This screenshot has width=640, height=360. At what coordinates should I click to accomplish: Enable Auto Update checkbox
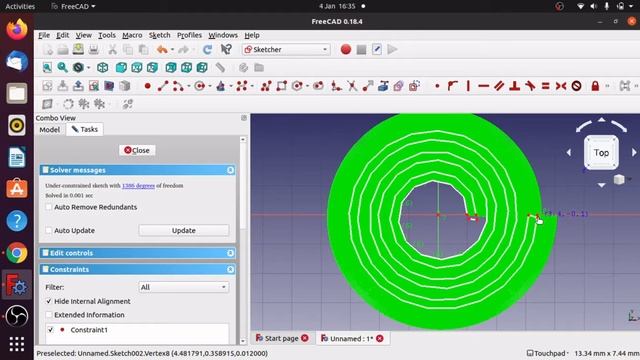(49, 230)
